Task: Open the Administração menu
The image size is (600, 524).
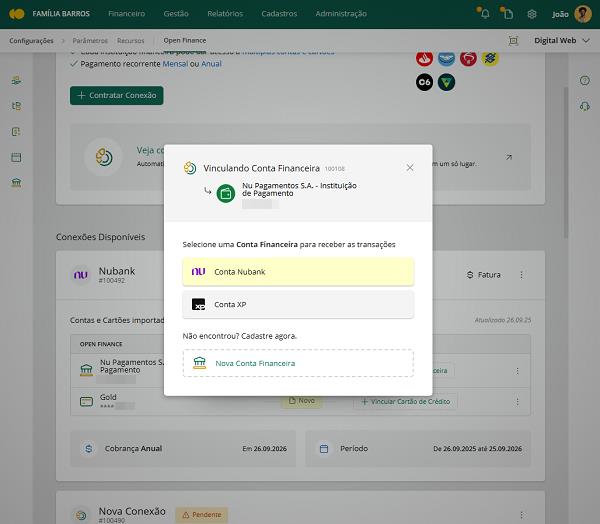Action: point(341,14)
